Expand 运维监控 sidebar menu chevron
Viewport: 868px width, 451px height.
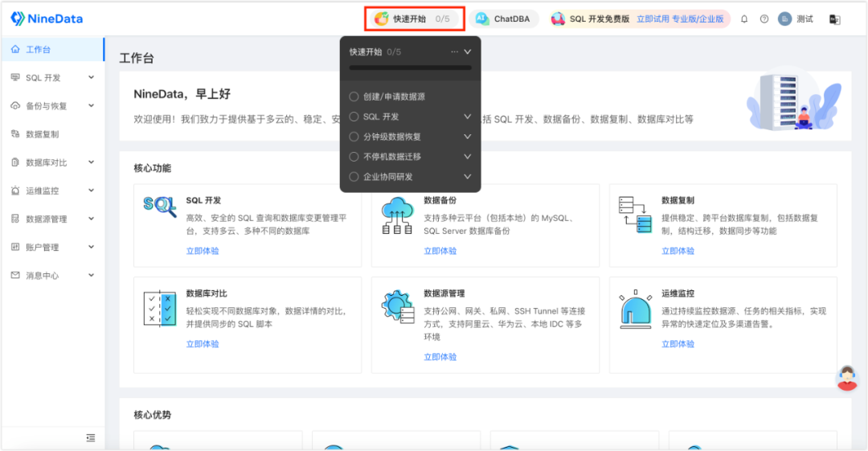(92, 191)
